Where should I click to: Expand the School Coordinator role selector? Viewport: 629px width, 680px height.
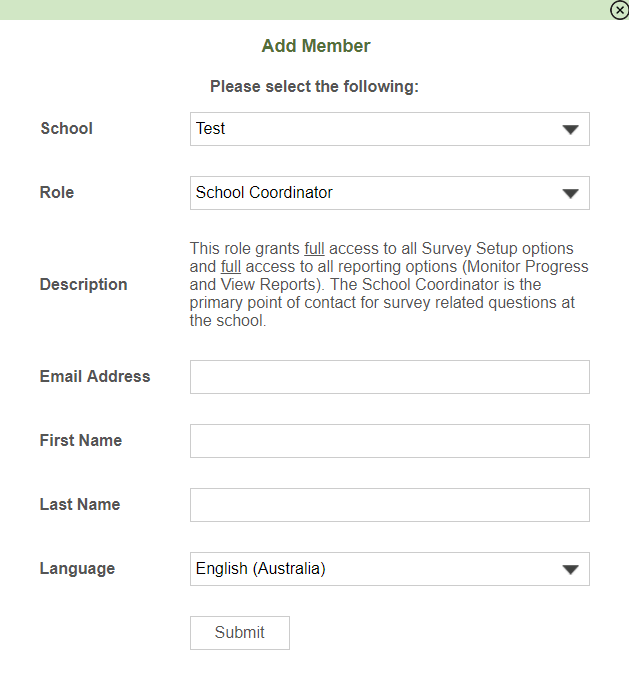tap(390, 193)
